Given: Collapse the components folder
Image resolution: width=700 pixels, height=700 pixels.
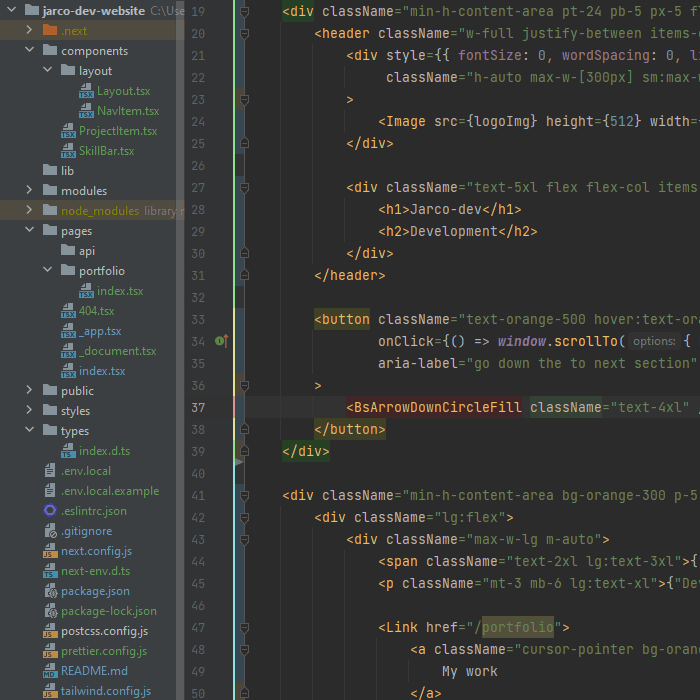Looking at the screenshot, I should 29,50.
